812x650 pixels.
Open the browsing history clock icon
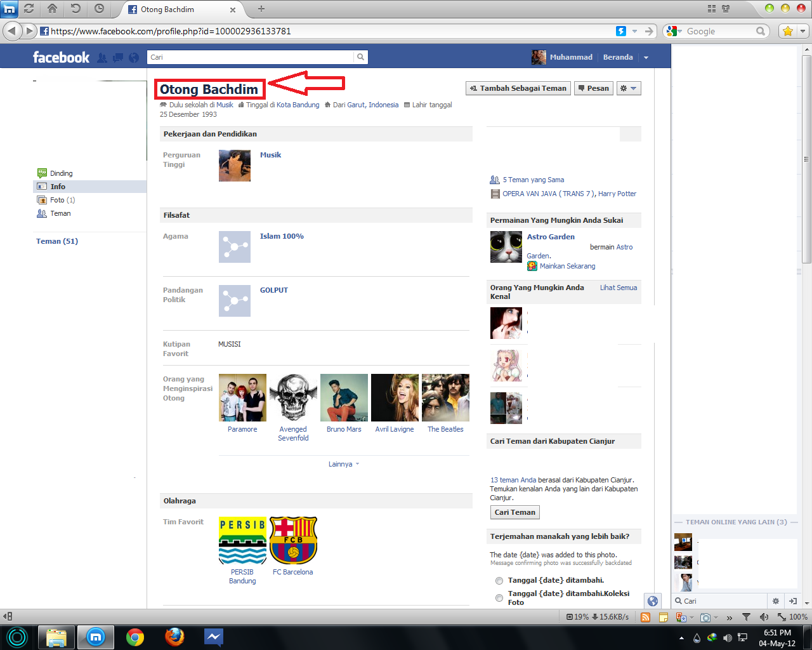pyautogui.click(x=99, y=9)
